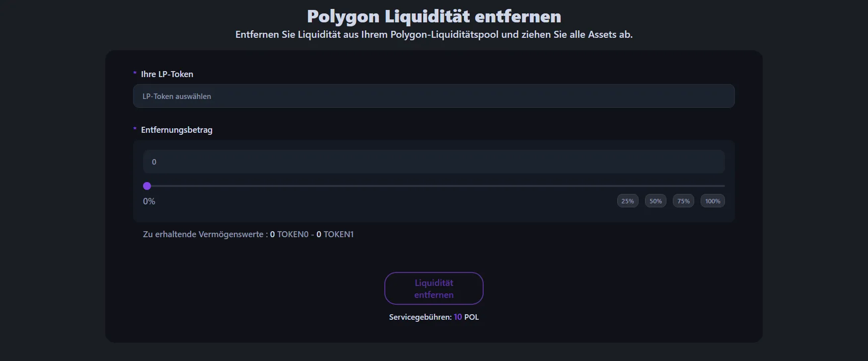Click the asterisk beside Entfernungsbetrag

click(135, 129)
